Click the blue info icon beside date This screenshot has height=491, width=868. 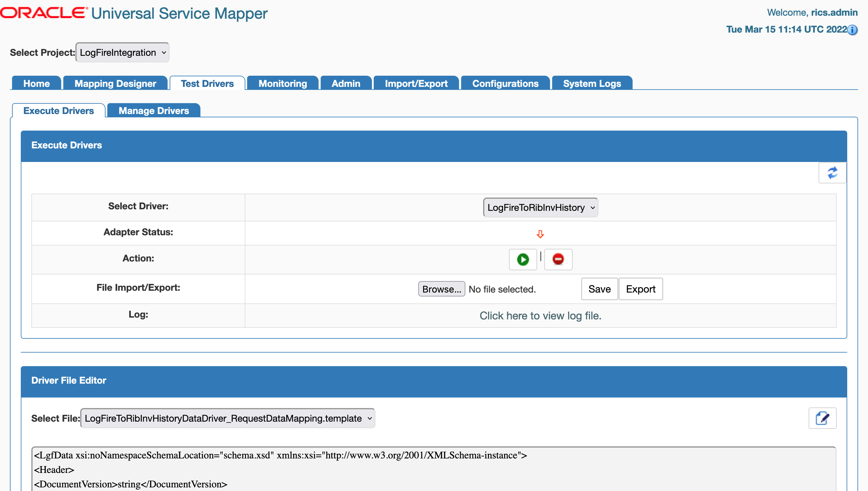pos(852,30)
